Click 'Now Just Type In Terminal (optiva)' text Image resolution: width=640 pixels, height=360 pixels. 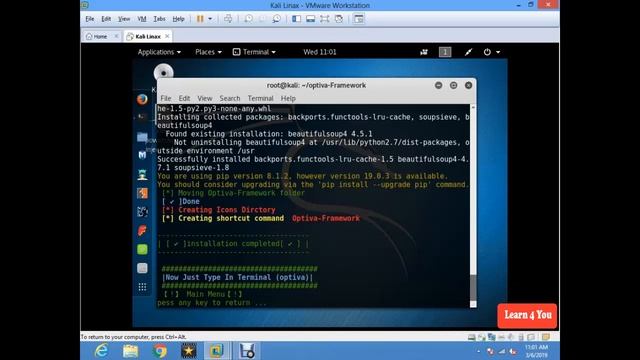(238, 277)
